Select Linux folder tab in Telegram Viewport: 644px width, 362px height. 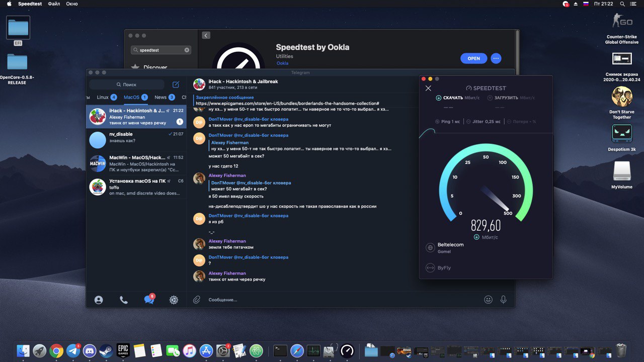click(x=107, y=97)
